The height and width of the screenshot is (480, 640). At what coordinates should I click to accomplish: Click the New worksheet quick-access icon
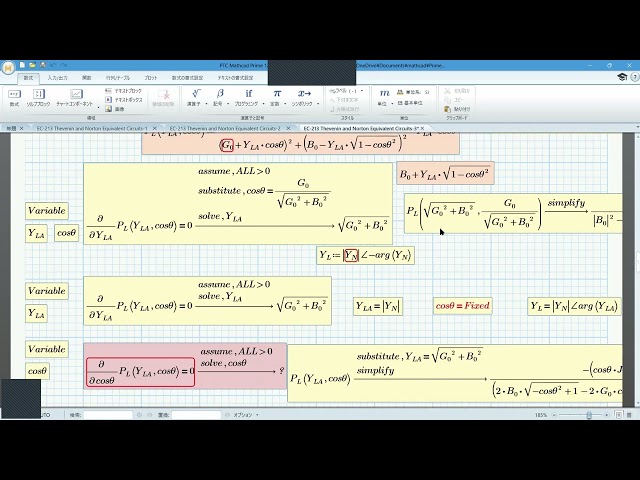pos(22,65)
